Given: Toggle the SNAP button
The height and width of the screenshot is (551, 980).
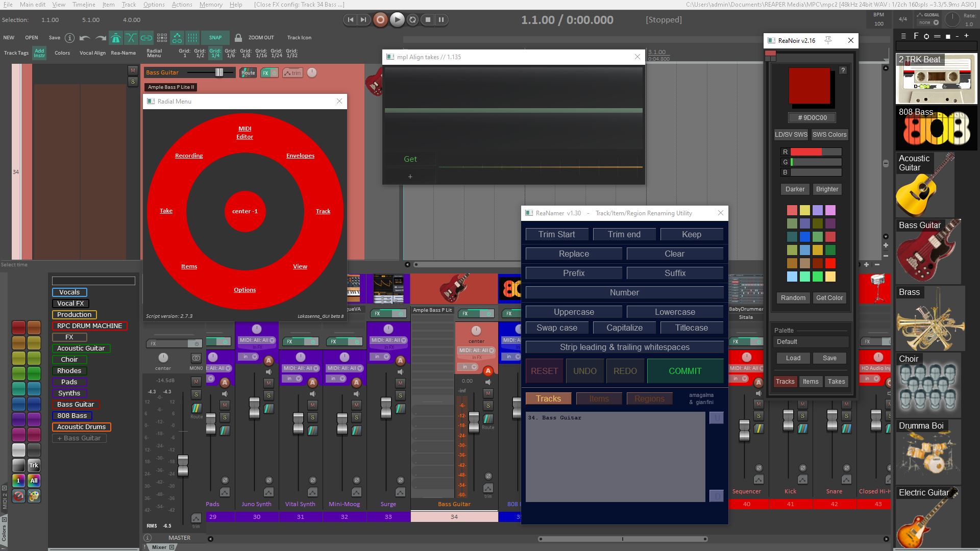Looking at the screenshot, I should click(x=215, y=38).
